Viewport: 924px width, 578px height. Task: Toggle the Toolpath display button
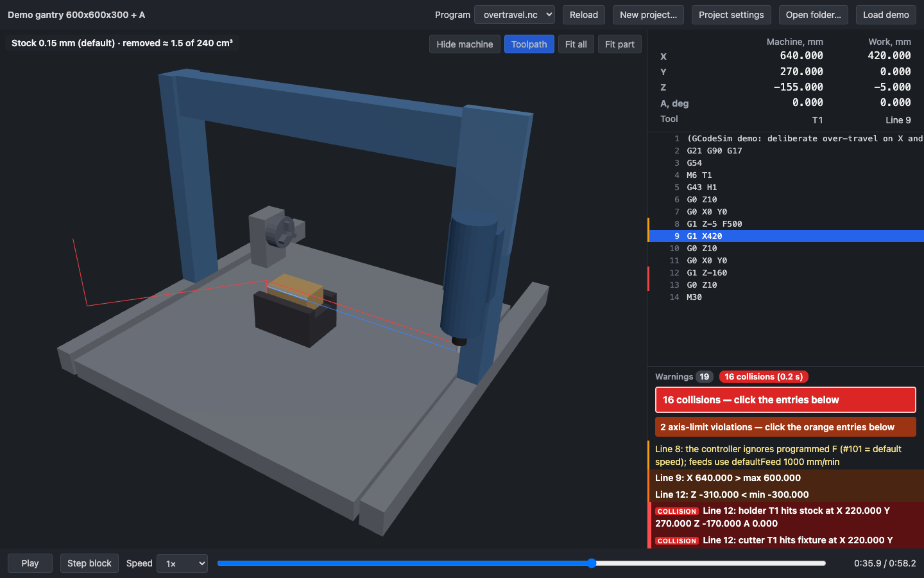(529, 44)
